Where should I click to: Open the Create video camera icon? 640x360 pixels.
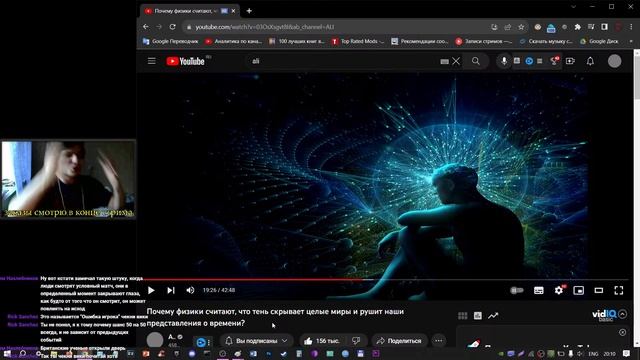tap(570, 61)
